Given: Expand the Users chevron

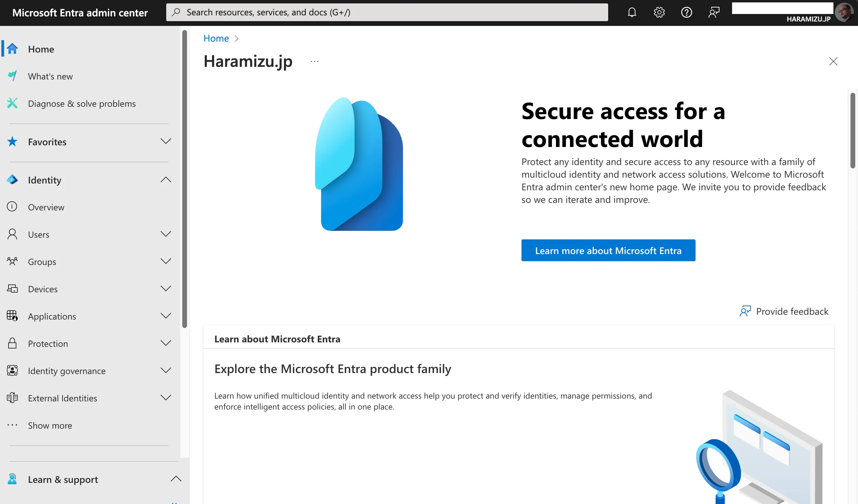Looking at the screenshot, I should click(x=166, y=234).
